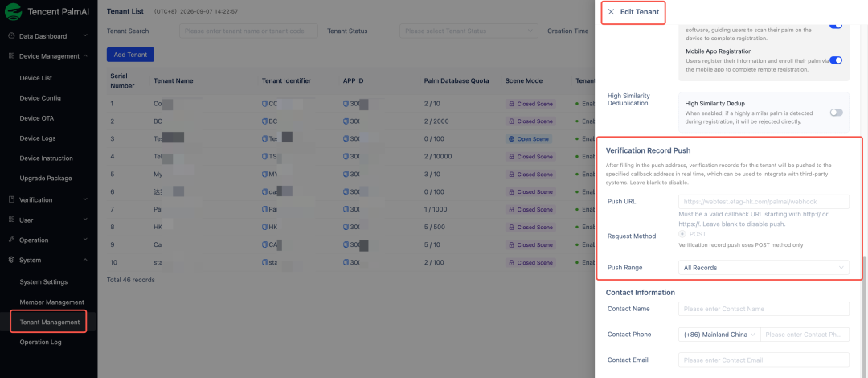Click the System gear icon in sidebar

pos(11,260)
